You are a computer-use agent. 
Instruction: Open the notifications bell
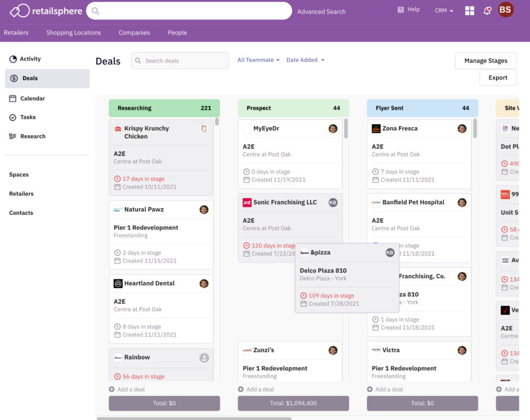click(x=487, y=11)
